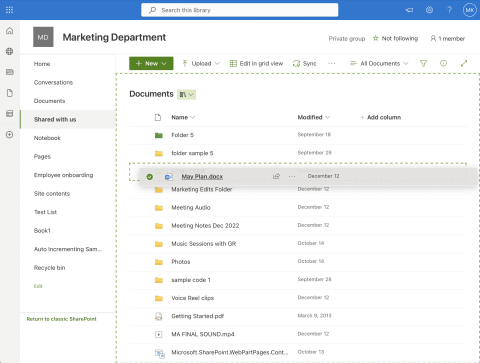
Task: Go to Site contents in the navigation
Action: click(52, 194)
